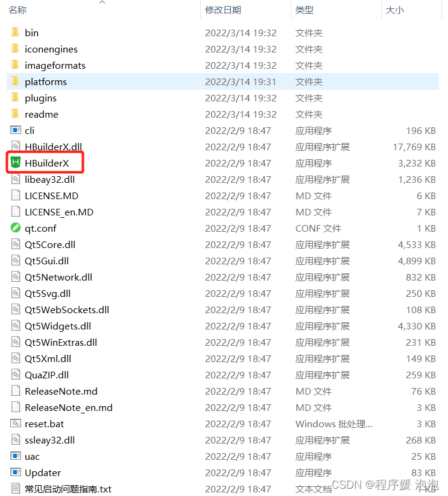Select the file name ReleaseNote_en.md

[x=69, y=407]
